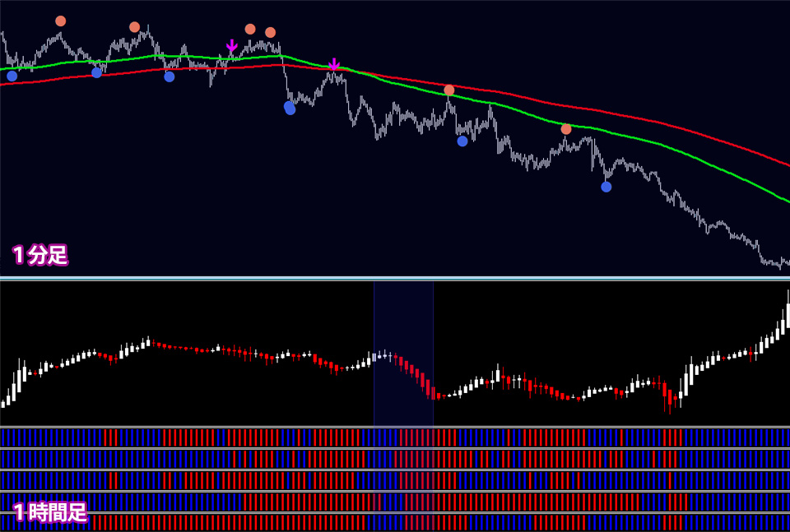Click the shaded highlighted zone on the hourly chart
Screen dimensions: 790x532
[x=403, y=354]
